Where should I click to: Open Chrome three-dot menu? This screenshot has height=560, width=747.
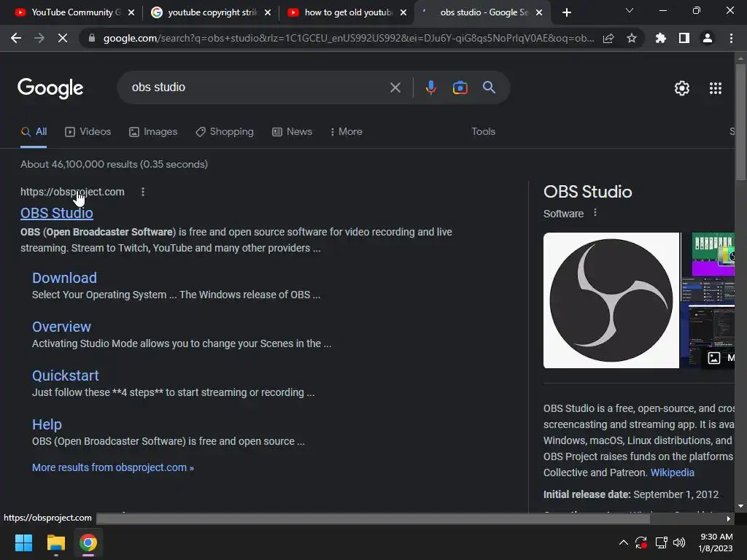[x=731, y=38]
